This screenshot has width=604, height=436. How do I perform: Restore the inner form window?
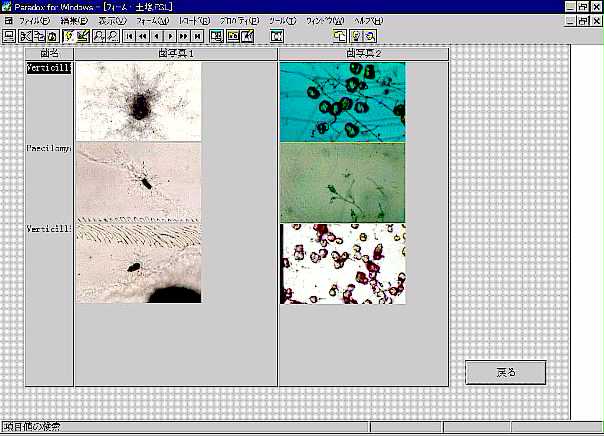click(583, 21)
